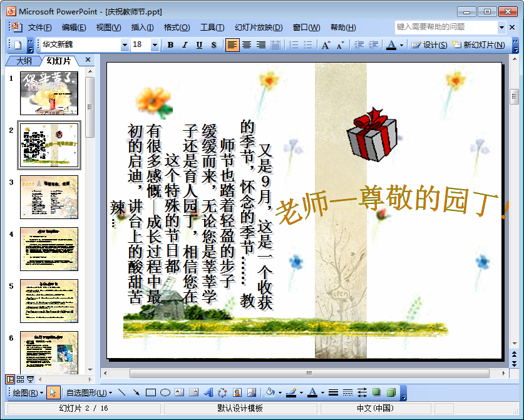The height and width of the screenshot is (420, 524).
Task: Click the font color A icon in formatting toolbar
Action: click(x=391, y=45)
